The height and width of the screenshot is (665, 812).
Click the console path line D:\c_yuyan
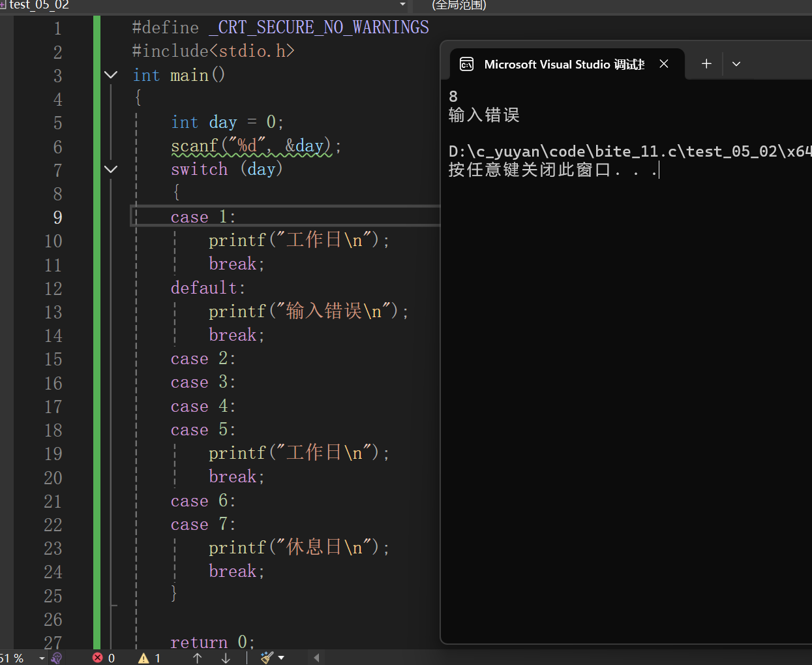(x=630, y=151)
